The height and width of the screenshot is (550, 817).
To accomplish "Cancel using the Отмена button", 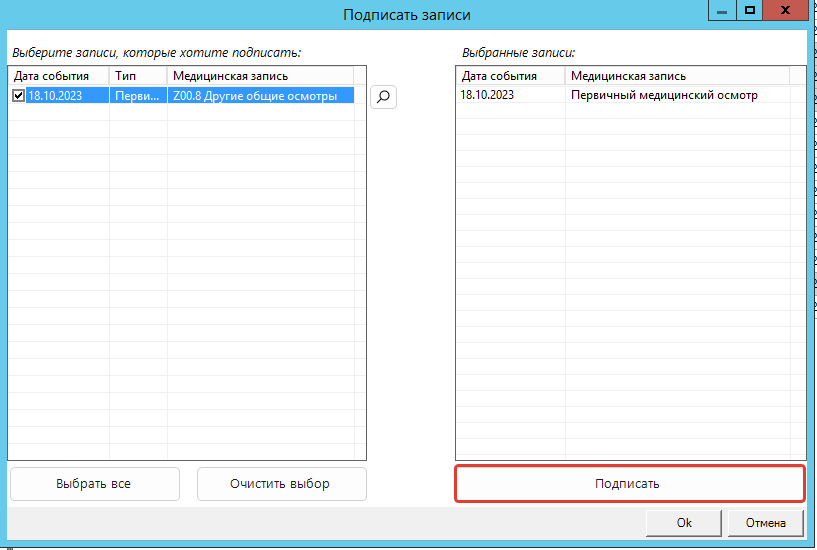I will pos(773,522).
